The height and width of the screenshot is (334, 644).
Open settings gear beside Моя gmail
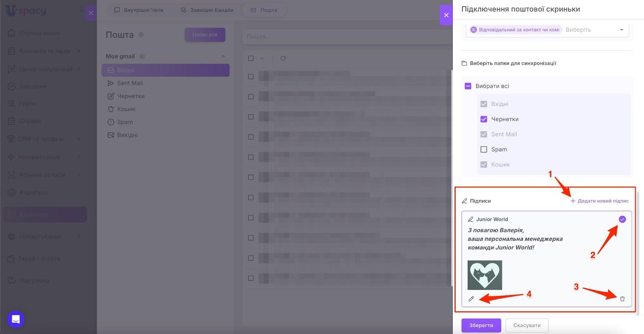(x=142, y=56)
